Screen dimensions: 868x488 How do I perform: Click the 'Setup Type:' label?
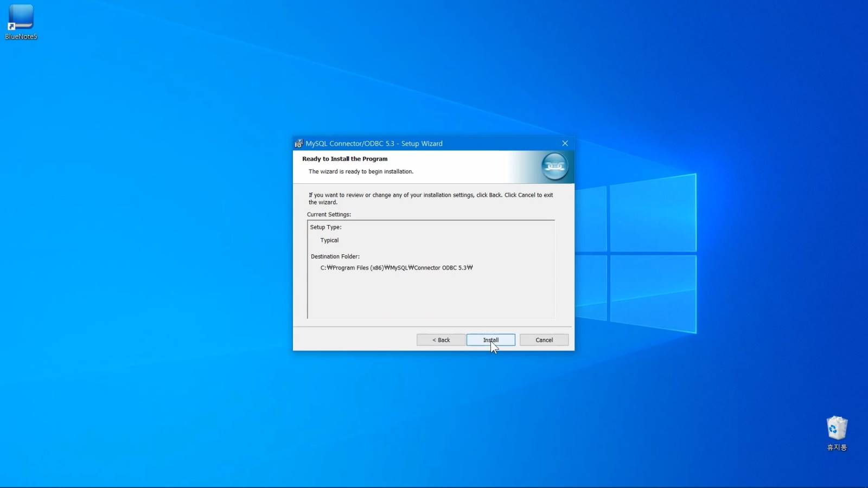325,227
